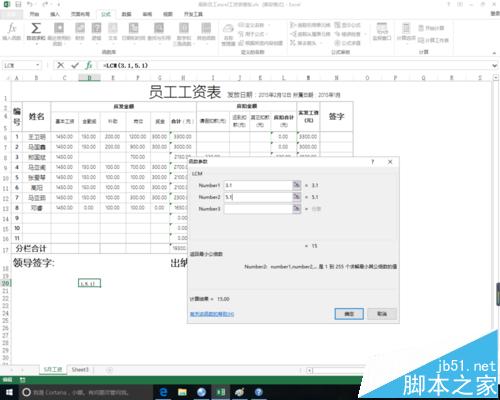Click the 确定 (OK) button in dialog
The image size is (500, 400).
(x=349, y=314)
